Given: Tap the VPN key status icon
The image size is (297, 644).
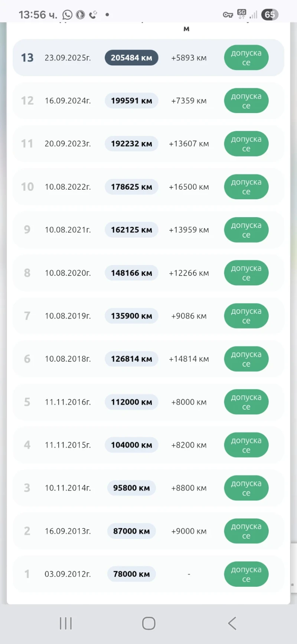Looking at the screenshot, I should pyautogui.click(x=228, y=15).
